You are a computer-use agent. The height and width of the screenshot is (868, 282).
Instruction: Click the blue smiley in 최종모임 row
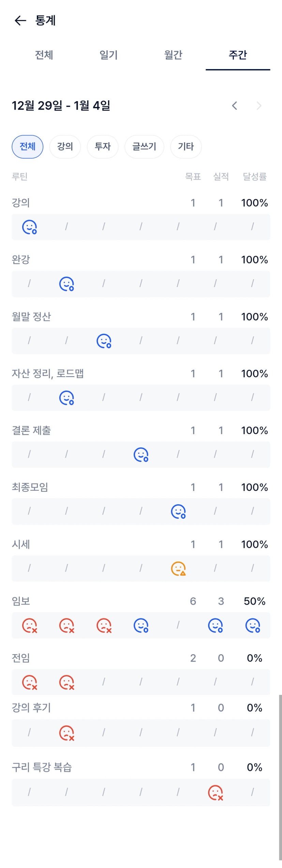[x=178, y=511]
